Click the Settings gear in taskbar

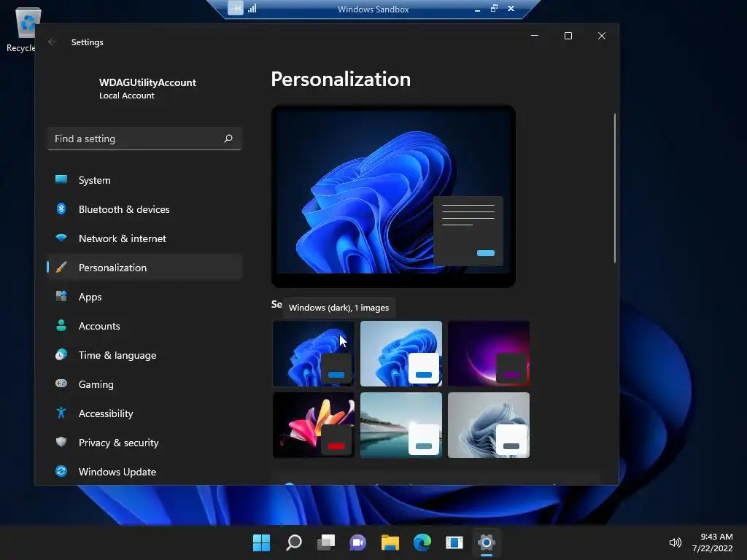(487, 542)
